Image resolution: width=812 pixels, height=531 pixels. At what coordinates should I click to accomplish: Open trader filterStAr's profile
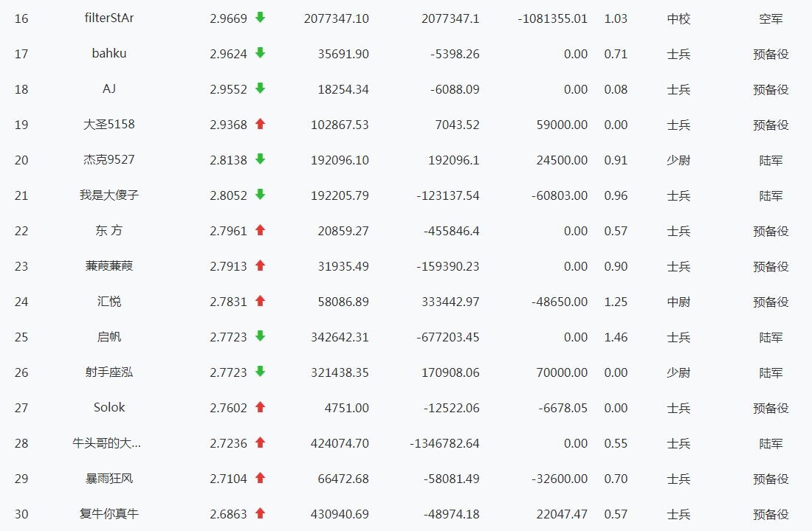click(x=109, y=18)
